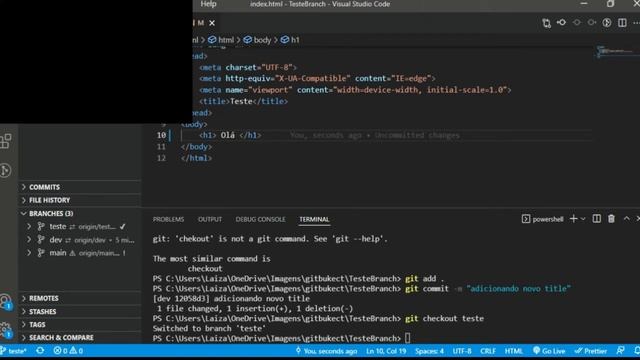Expand the COMMITS section

coord(80,187)
